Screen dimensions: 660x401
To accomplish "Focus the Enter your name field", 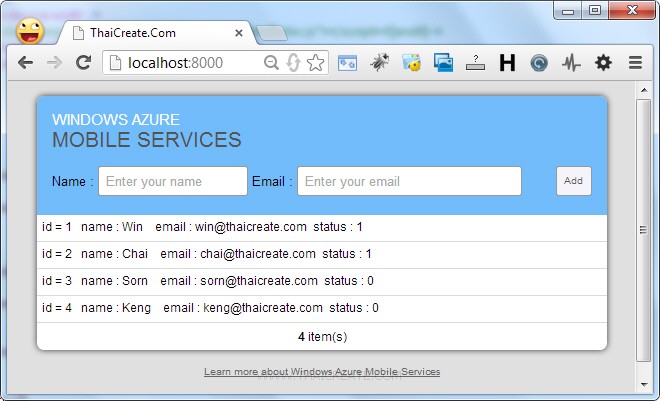I will pos(173,181).
